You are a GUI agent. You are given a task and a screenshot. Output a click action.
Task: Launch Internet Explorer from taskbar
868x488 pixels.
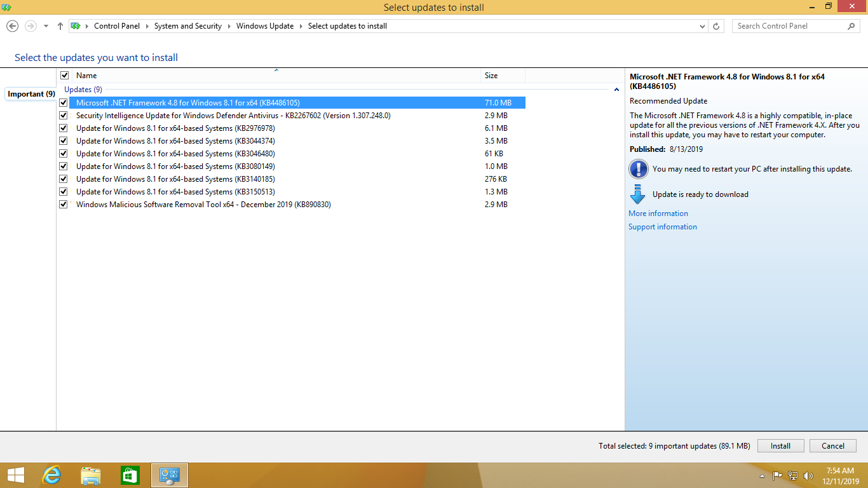point(51,475)
